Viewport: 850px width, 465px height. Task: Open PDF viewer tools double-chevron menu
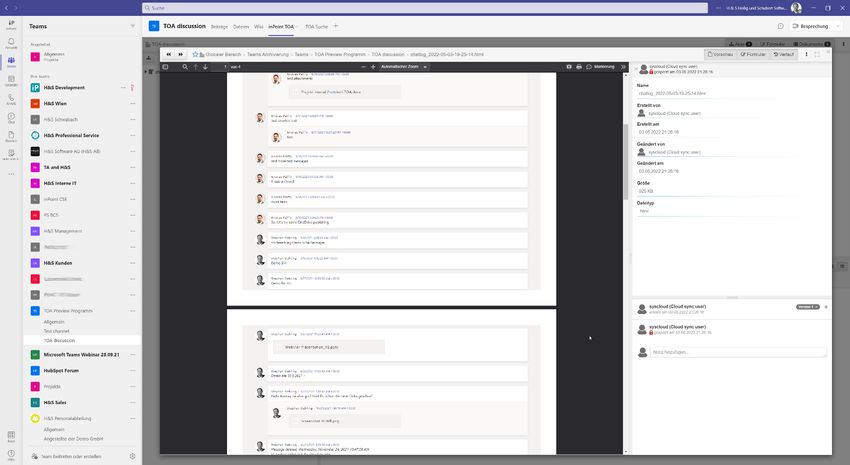point(623,67)
